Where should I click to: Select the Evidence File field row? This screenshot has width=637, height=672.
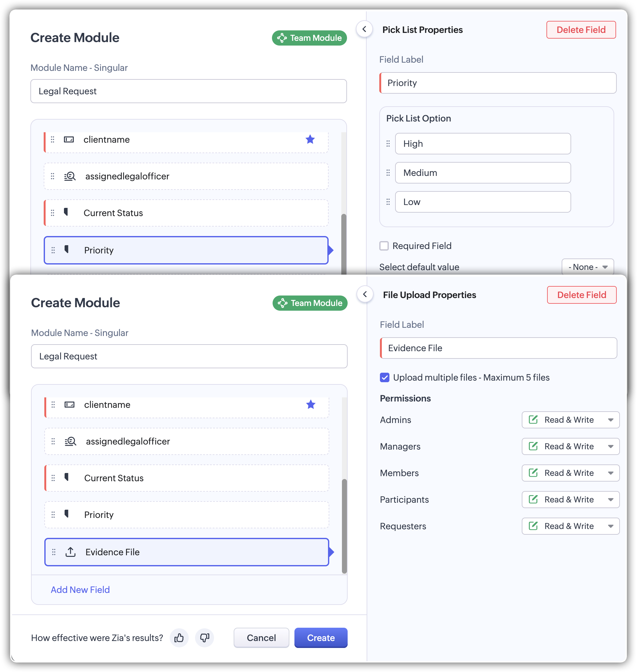187,552
